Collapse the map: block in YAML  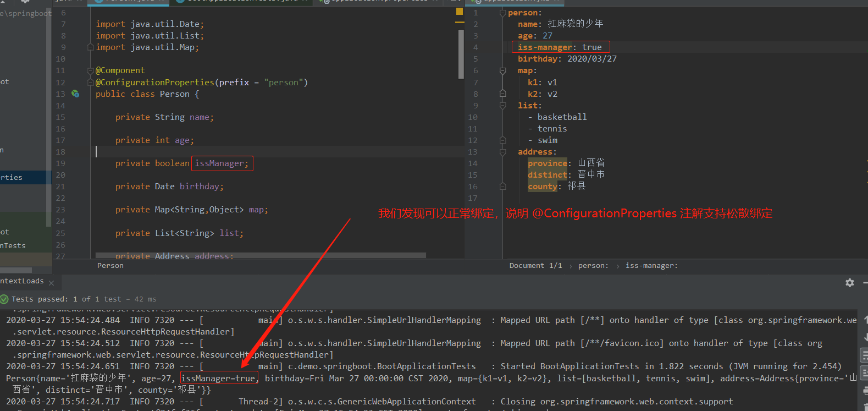[502, 70]
